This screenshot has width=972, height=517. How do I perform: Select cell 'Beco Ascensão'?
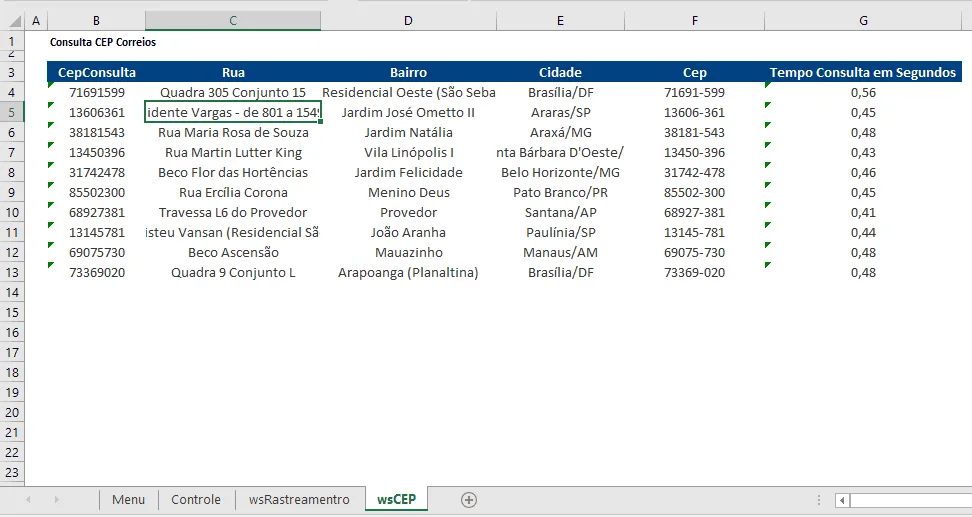(x=233, y=252)
